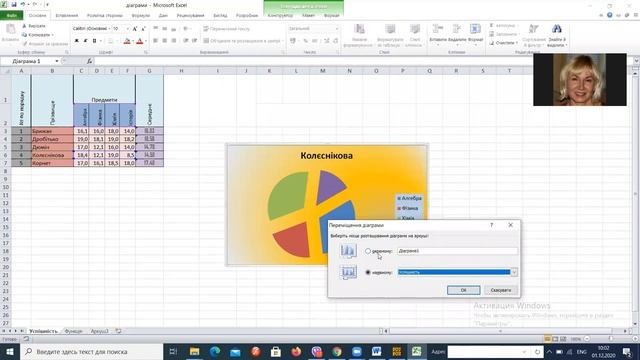Open the Firefox icon on the taskbar
Viewport: 640px width, 360px height.
tap(296, 351)
